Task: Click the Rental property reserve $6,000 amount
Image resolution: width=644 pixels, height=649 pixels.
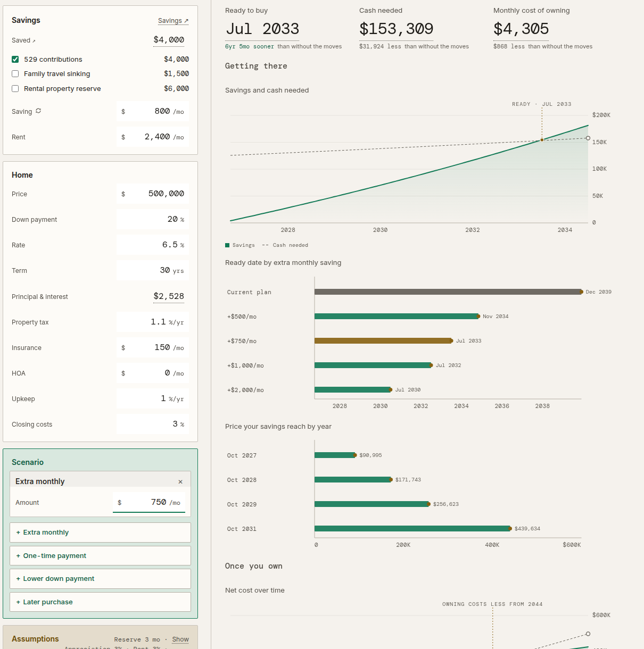Action: tap(176, 89)
